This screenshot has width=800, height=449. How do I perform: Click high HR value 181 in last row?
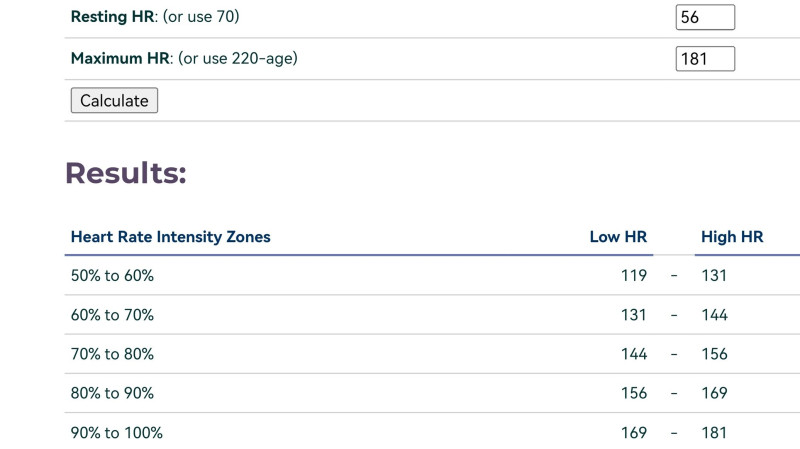click(x=714, y=433)
